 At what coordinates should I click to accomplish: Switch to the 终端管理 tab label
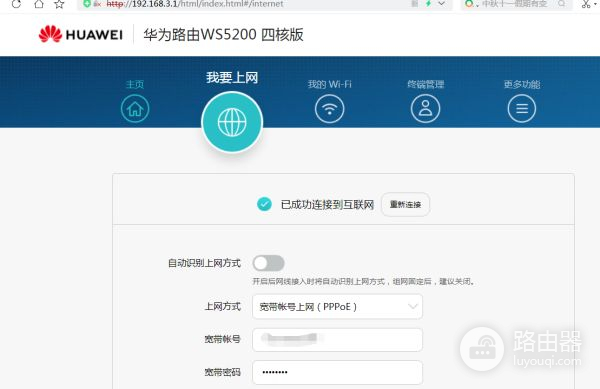426,84
